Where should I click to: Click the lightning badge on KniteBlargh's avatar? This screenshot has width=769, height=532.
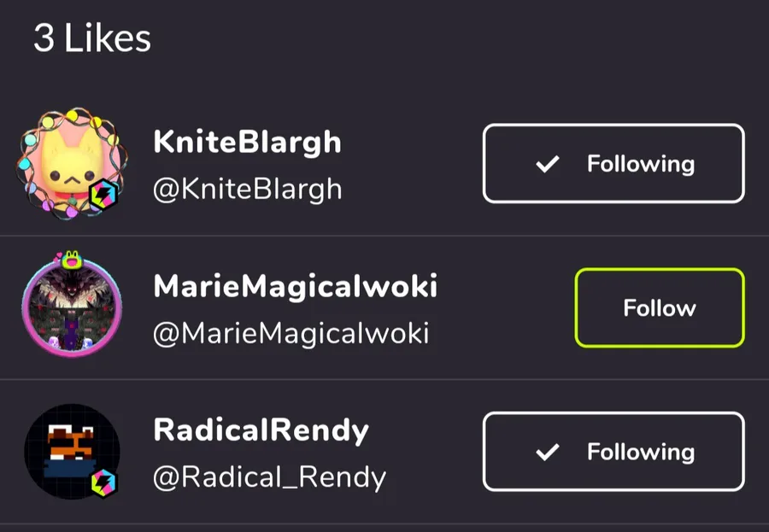click(x=103, y=195)
